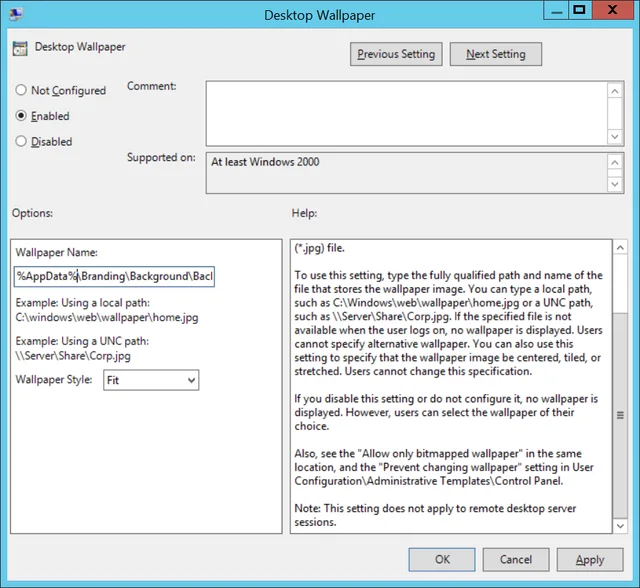Click the Comment box scroll up arrow
Viewport: 640px width, 588px height.
[x=615, y=91]
